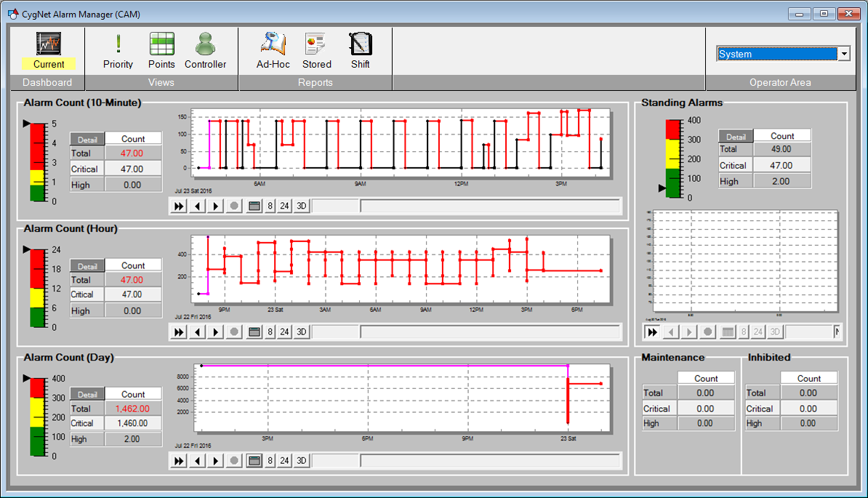868x498 pixels.
Task: Click the Alarm Count (Hour) trend chart
Action: click(401, 269)
